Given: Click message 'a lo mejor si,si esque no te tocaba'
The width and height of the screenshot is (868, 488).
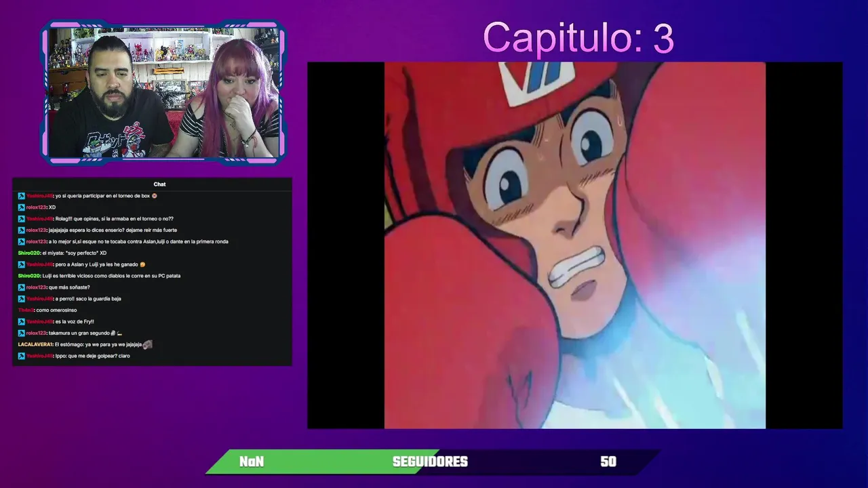Looking at the screenshot, I should pos(138,241).
